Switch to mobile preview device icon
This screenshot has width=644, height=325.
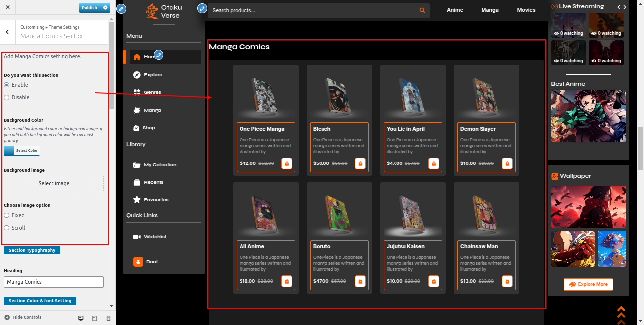point(108,318)
